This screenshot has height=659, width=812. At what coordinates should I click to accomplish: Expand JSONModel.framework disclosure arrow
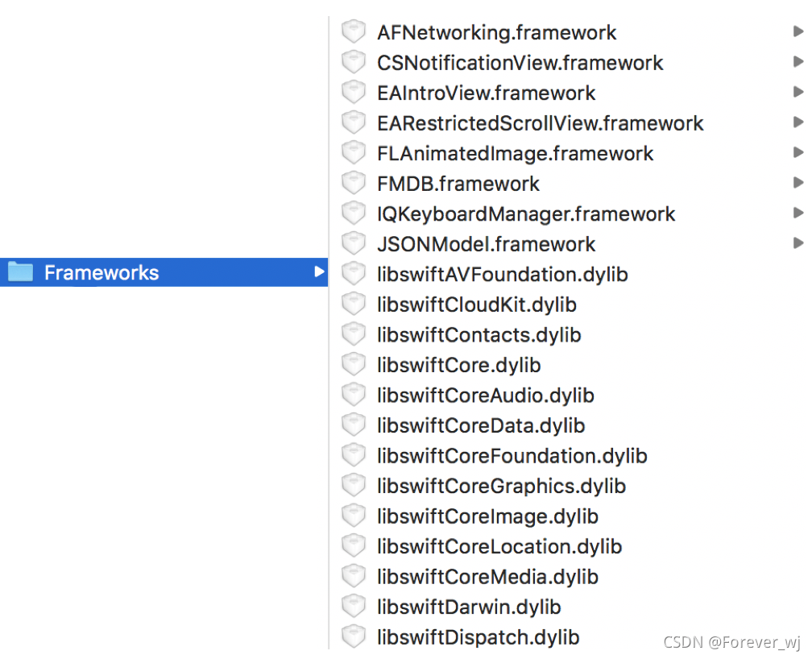798,243
